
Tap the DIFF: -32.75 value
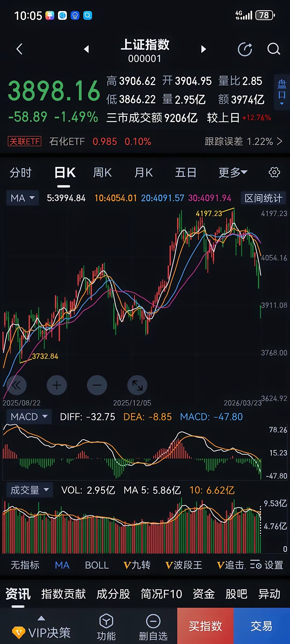pyautogui.click(x=88, y=417)
